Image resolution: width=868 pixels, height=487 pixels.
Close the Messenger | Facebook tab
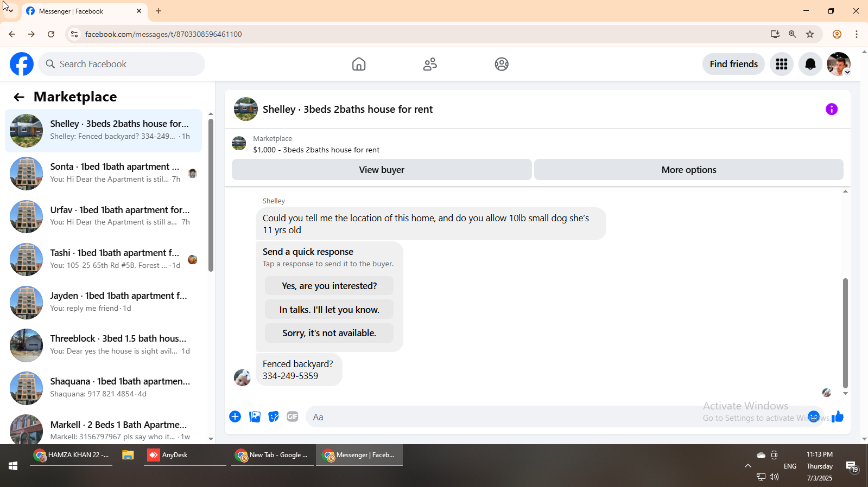pyautogui.click(x=139, y=11)
